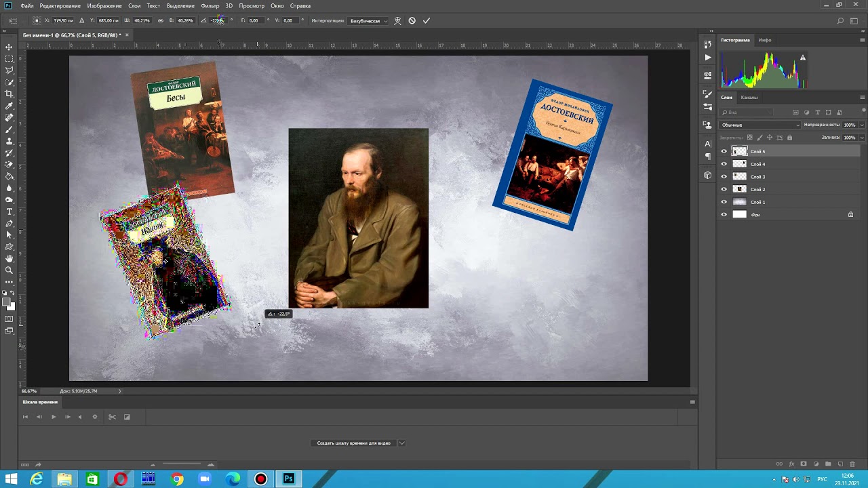Toggle relative positioning triangle for reference point
868x488 pixels.
coord(82,20)
